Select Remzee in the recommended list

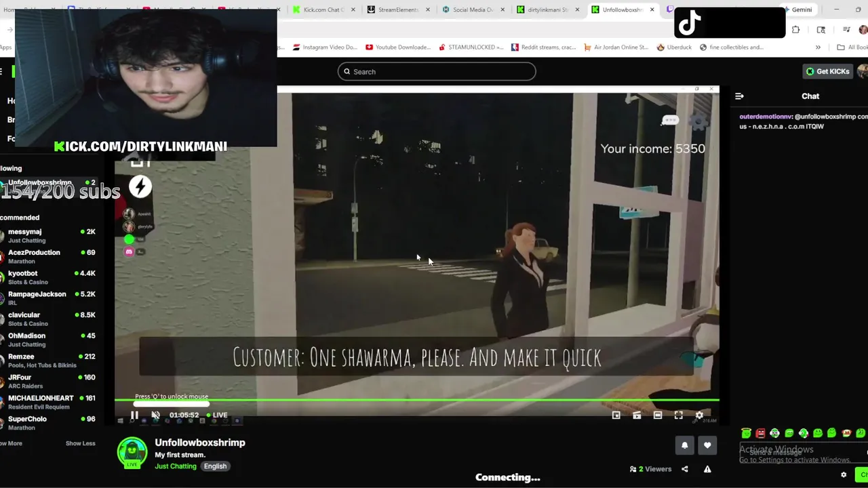[x=49, y=361]
